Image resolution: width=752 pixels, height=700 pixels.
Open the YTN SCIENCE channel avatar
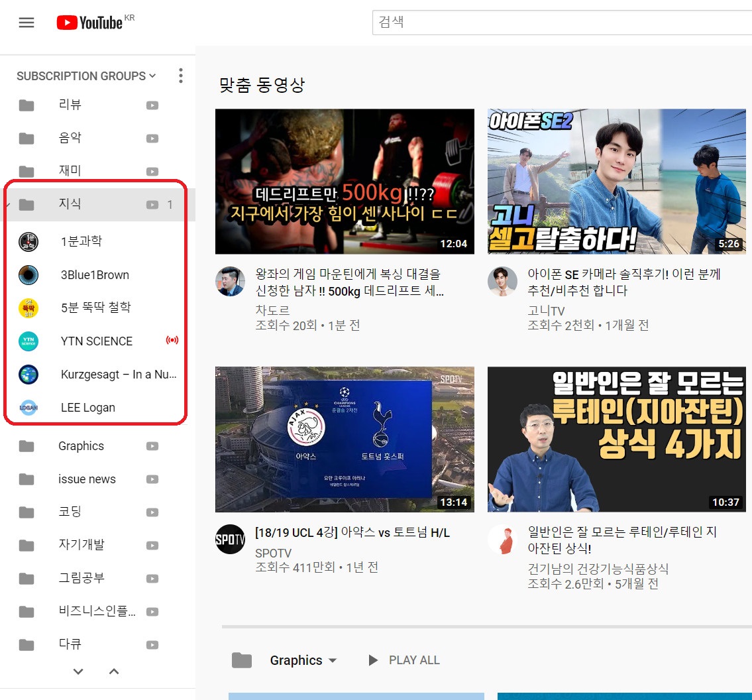pyautogui.click(x=28, y=341)
